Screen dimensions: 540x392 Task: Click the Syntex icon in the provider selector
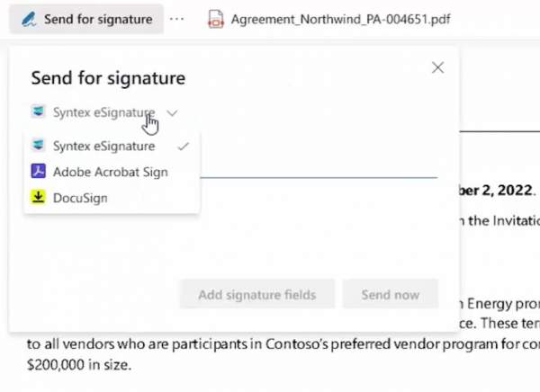[x=39, y=113]
